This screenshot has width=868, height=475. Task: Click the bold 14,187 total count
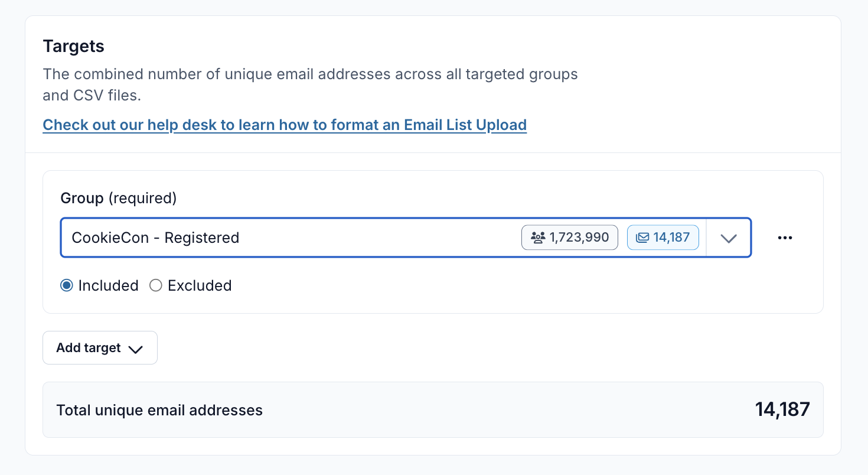point(782,409)
